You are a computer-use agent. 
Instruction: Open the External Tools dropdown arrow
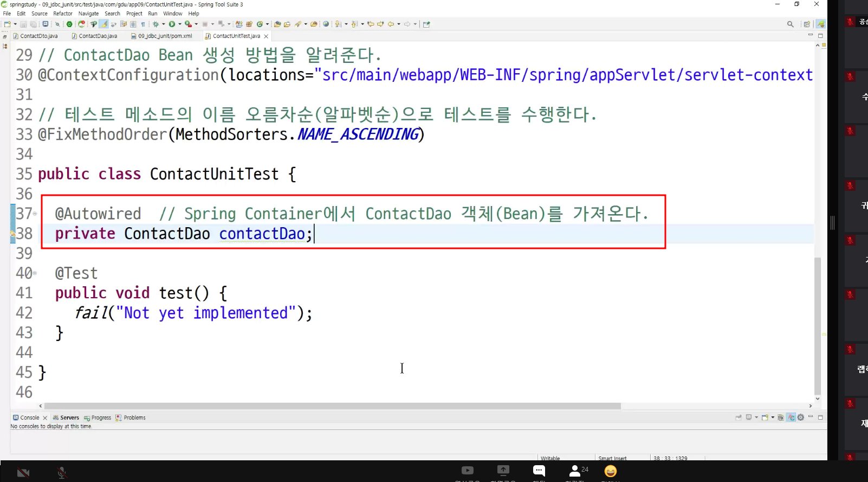point(196,24)
